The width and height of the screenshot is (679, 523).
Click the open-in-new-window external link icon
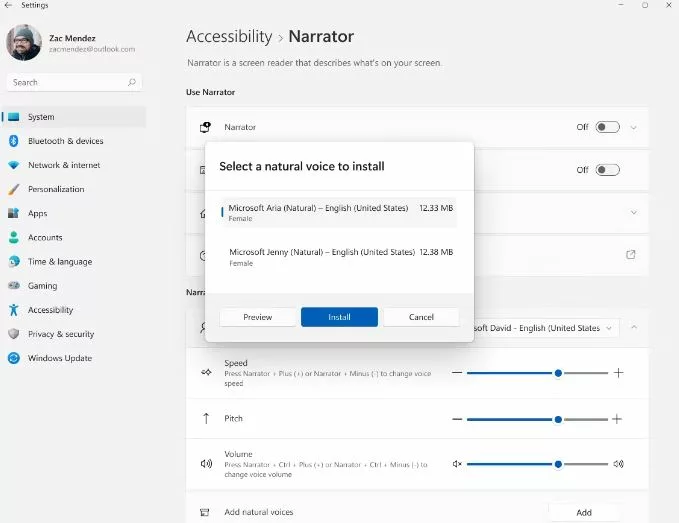point(631,255)
